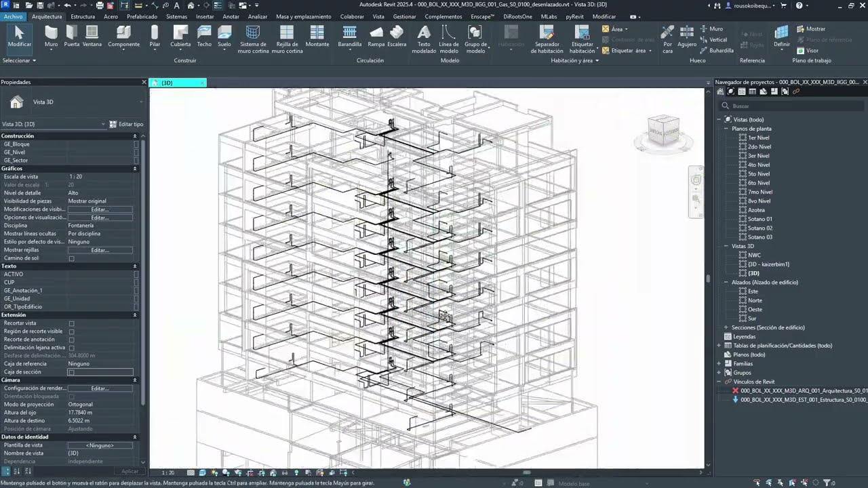Choose Línea de modelo tool
This screenshot has width=868, height=488.
(x=449, y=39)
